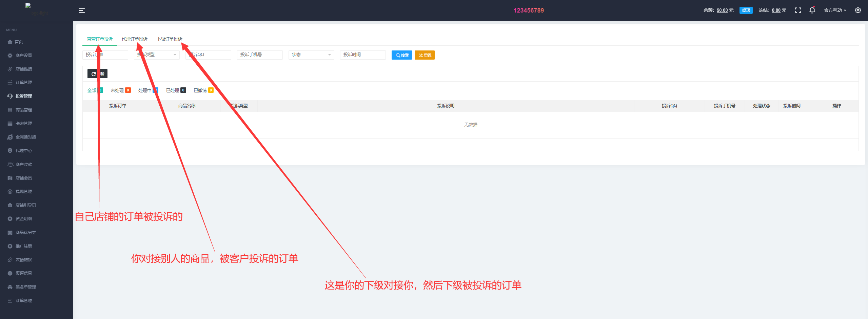Open 友情链接 chain icon in sidebar
The width and height of the screenshot is (868, 319).
click(10, 260)
